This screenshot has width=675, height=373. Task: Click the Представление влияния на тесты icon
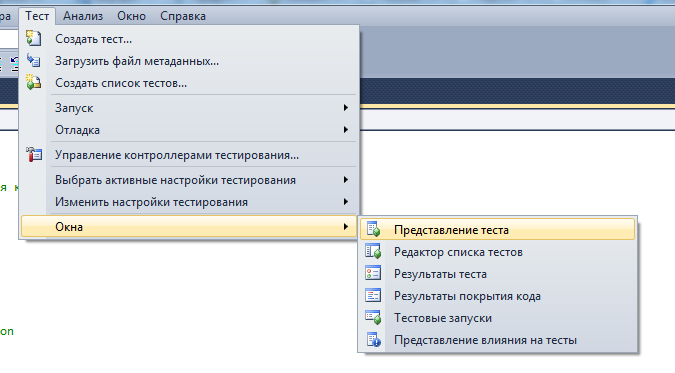coord(373,340)
